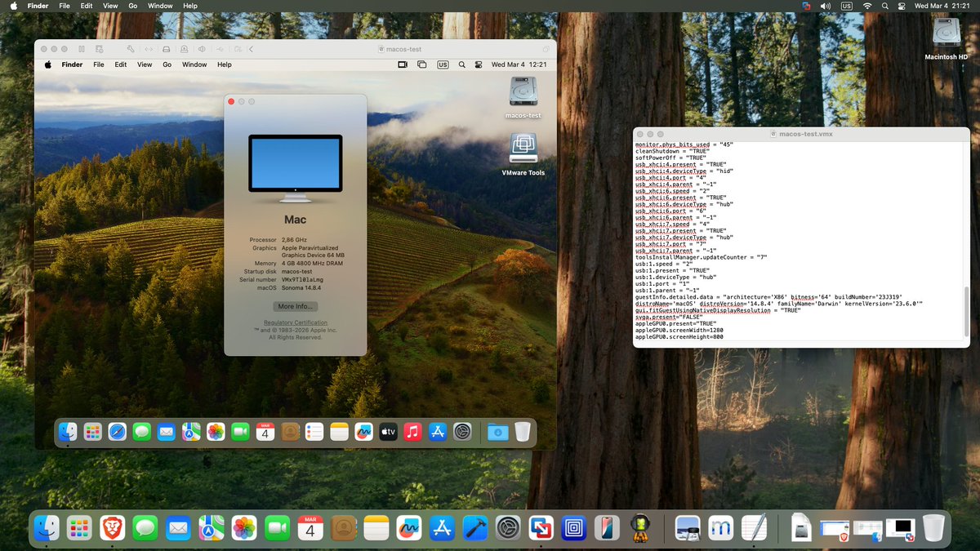Screen dimensions: 980x551
Task: Click the sound adapter toolbar icon
Action: (202, 49)
